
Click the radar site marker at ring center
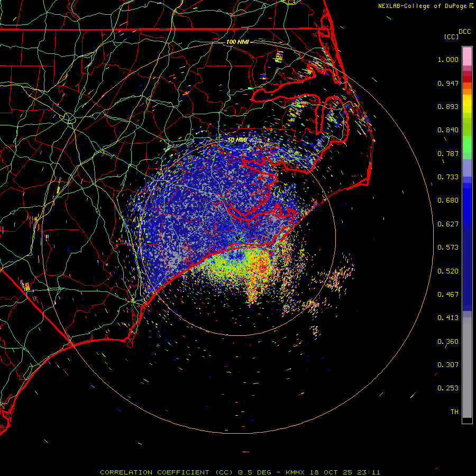click(x=237, y=238)
